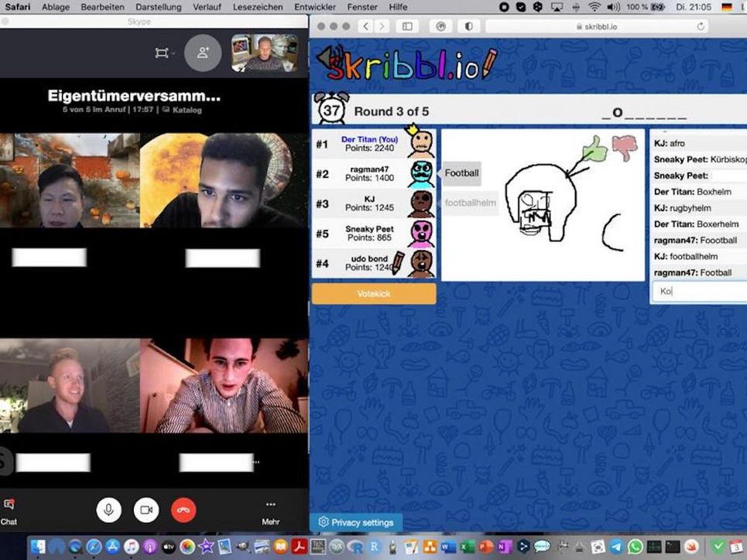End the Skype call with the red button
The image size is (747, 560).
(183, 510)
